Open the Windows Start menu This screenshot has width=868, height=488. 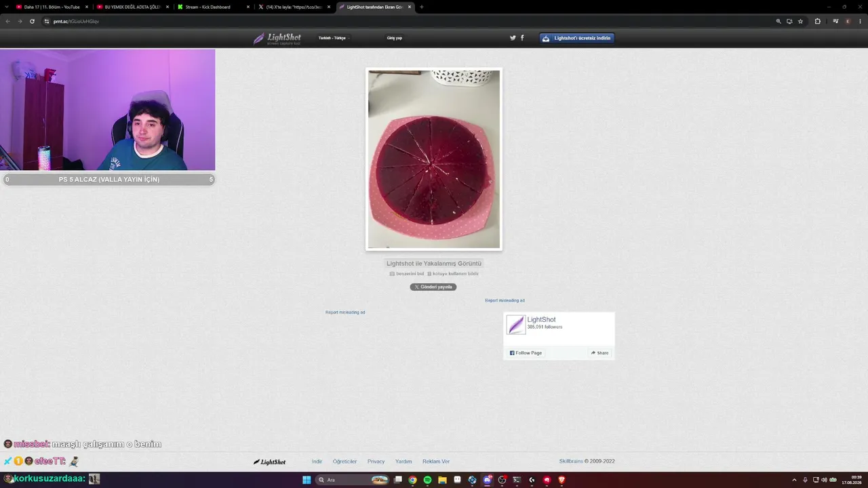pos(307,480)
